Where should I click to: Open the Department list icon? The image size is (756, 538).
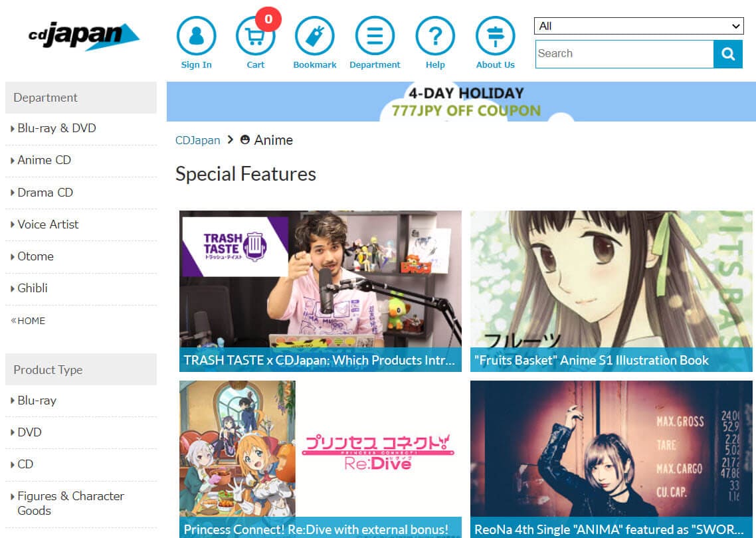(x=375, y=36)
